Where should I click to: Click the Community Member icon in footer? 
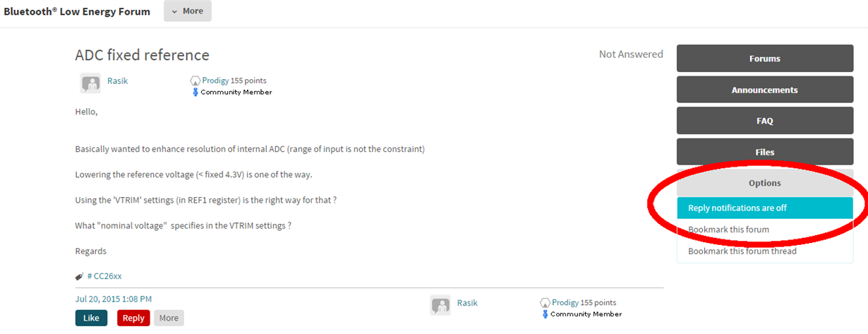pyautogui.click(x=545, y=314)
